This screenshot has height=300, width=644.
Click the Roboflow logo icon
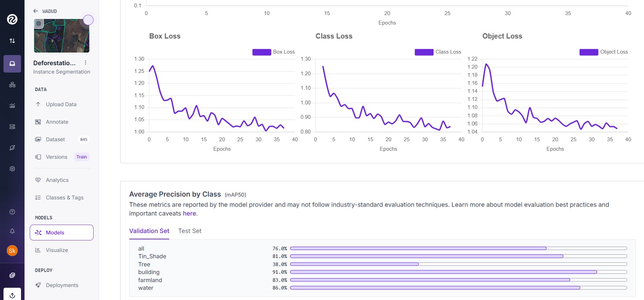[12, 19]
